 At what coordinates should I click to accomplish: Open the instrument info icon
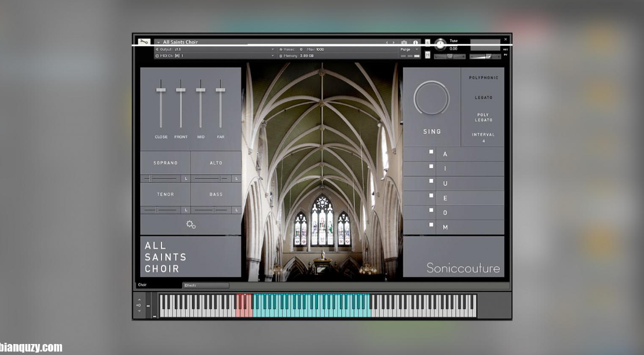coord(415,42)
